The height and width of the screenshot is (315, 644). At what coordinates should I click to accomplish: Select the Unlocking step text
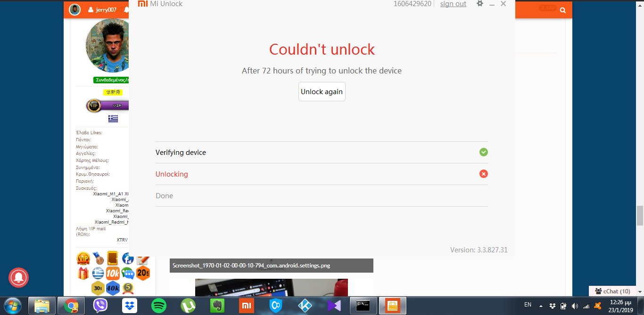[x=172, y=174]
